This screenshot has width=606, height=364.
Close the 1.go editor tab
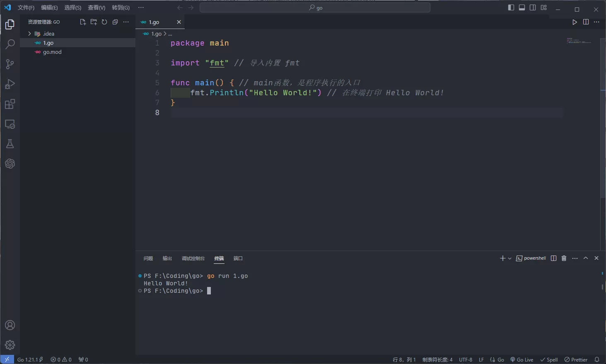[179, 22]
